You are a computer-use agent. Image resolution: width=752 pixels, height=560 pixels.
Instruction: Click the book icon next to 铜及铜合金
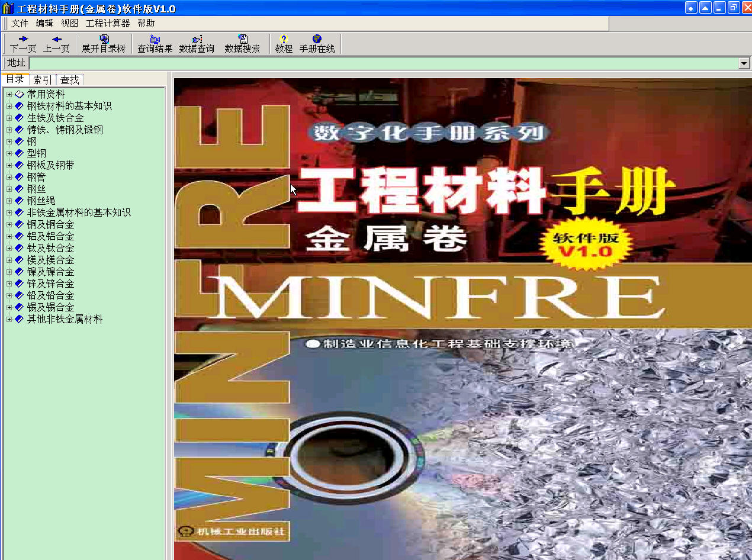19,224
